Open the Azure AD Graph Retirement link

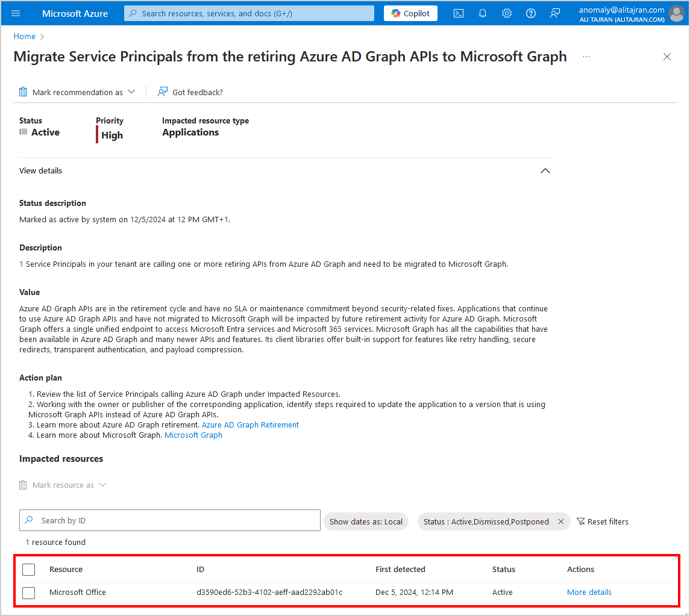(251, 425)
